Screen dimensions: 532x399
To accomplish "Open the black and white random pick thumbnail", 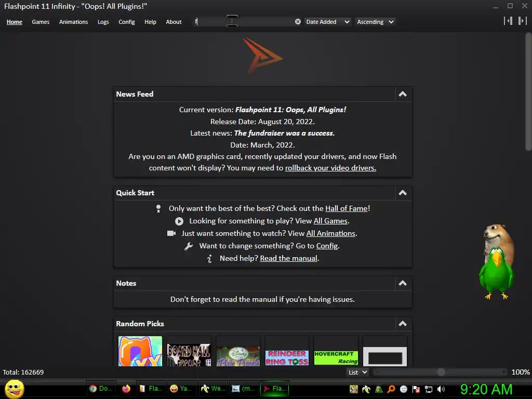I will pyautogui.click(x=385, y=351).
